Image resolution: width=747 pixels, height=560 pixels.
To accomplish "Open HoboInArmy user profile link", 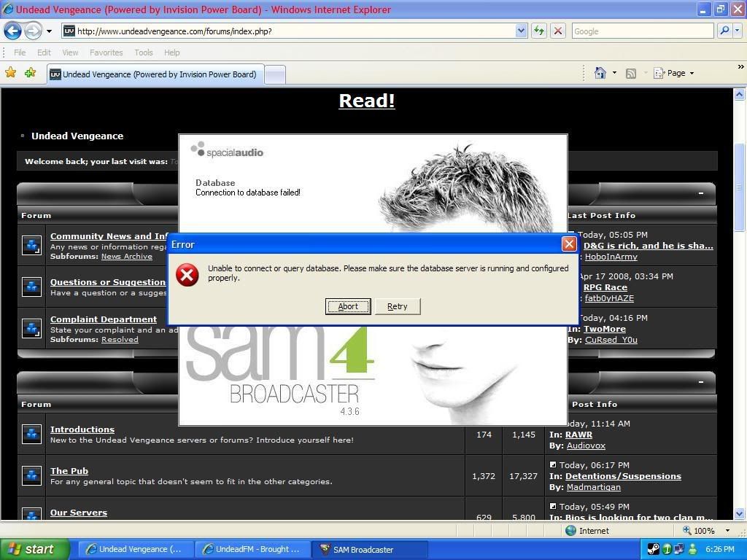I will pos(611,257).
